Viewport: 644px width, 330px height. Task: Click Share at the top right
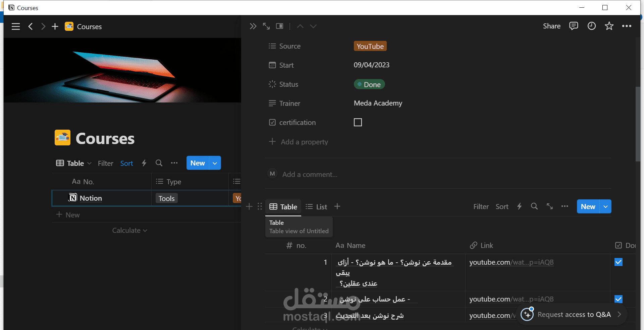(x=552, y=26)
